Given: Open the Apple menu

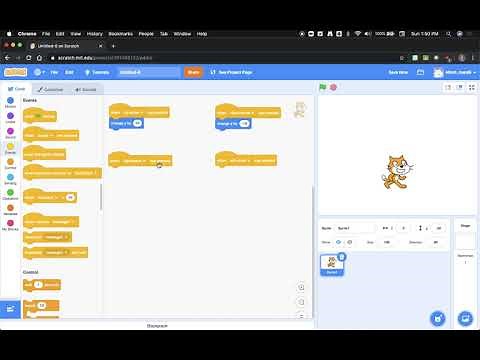Looking at the screenshot, I should click(9, 34).
